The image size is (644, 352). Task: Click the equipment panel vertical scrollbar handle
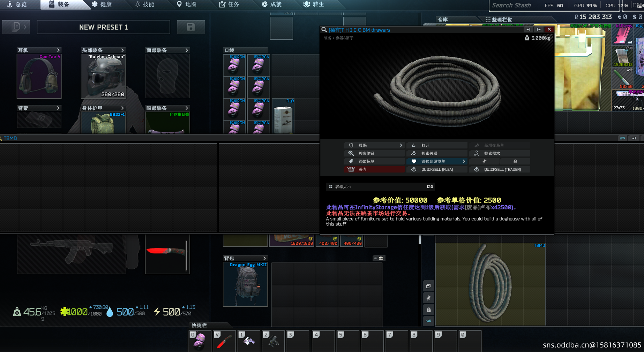[x=419, y=240]
